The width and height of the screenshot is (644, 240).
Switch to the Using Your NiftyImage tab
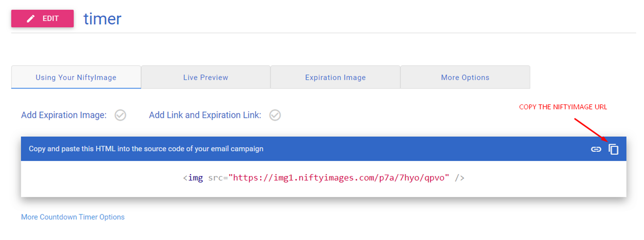pos(76,77)
